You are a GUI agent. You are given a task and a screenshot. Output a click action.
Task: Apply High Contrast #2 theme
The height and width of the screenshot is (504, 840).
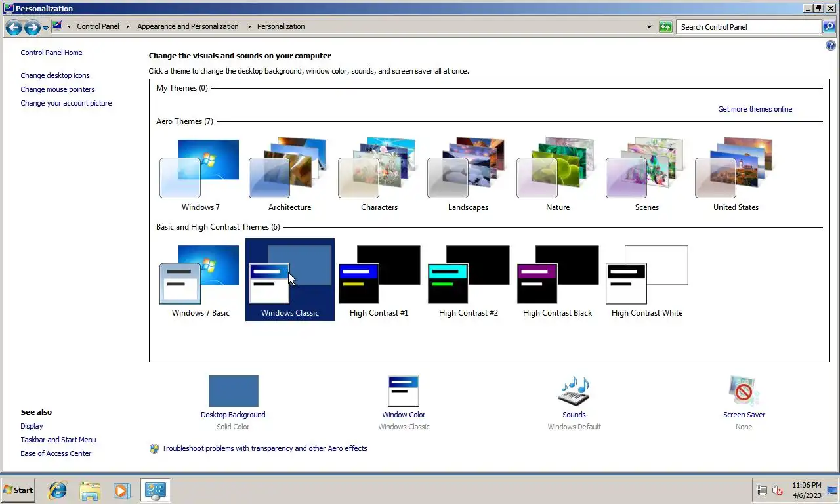(468, 280)
